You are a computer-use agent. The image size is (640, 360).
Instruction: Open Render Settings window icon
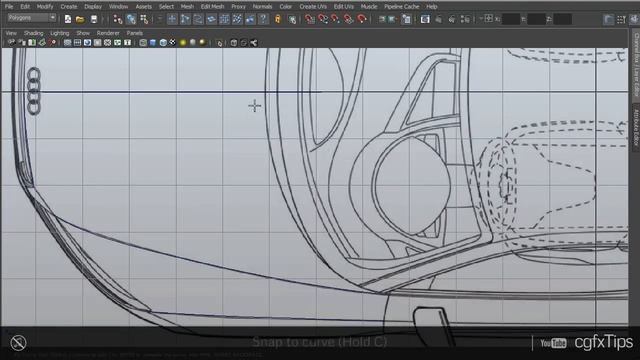[x=465, y=19]
